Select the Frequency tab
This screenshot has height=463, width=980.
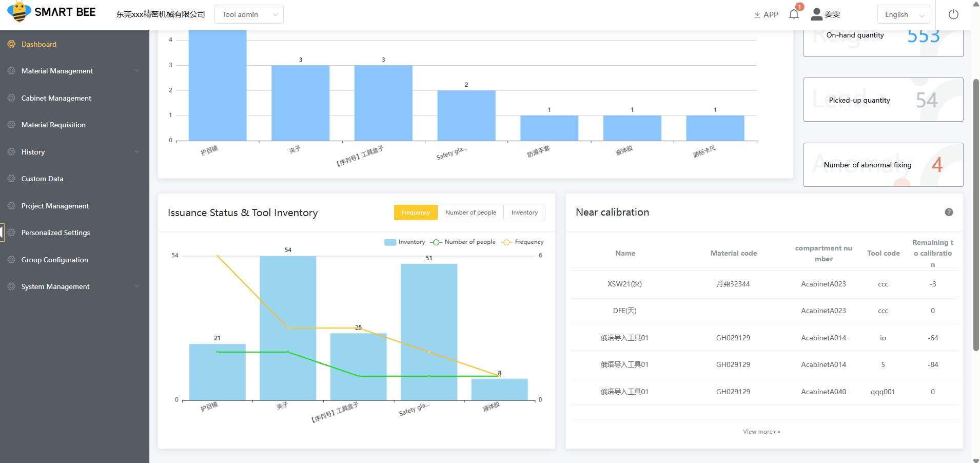click(x=416, y=213)
